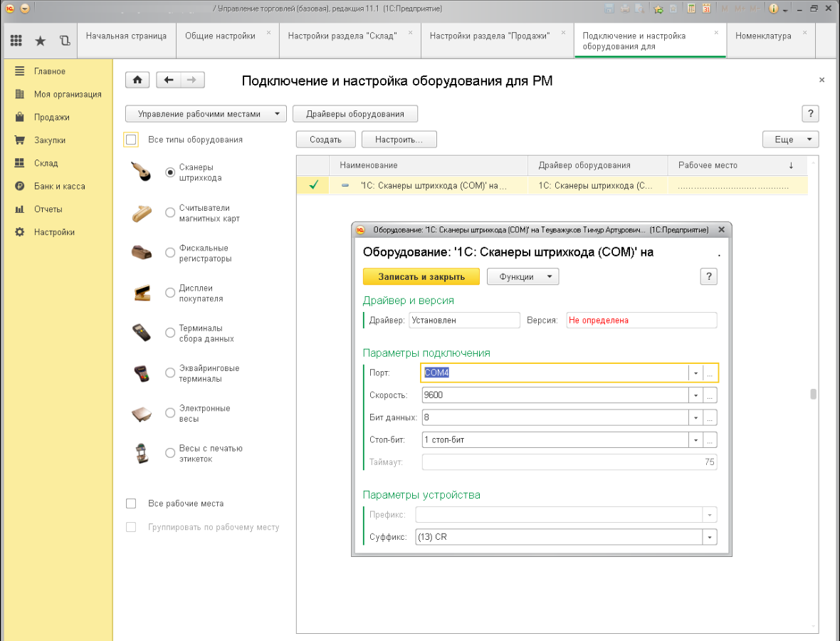Expand the Порт dropdown arrow

coord(695,373)
